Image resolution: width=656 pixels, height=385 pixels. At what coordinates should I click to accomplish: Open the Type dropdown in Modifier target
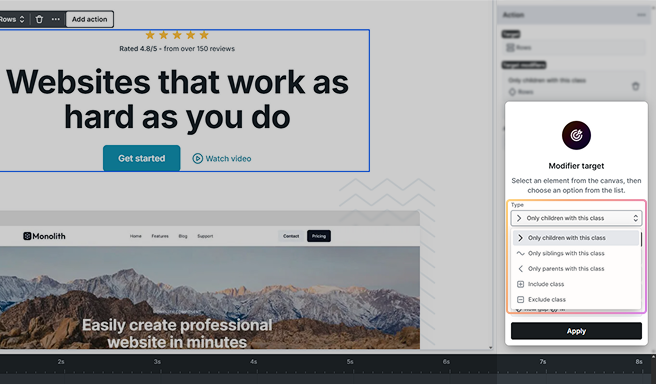[x=576, y=218]
